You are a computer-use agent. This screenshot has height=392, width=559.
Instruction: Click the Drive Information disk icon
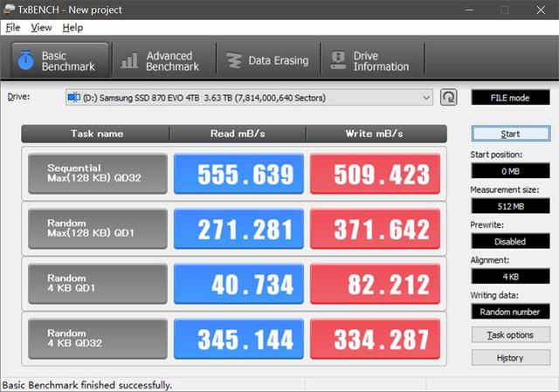(x=338, y=60)
